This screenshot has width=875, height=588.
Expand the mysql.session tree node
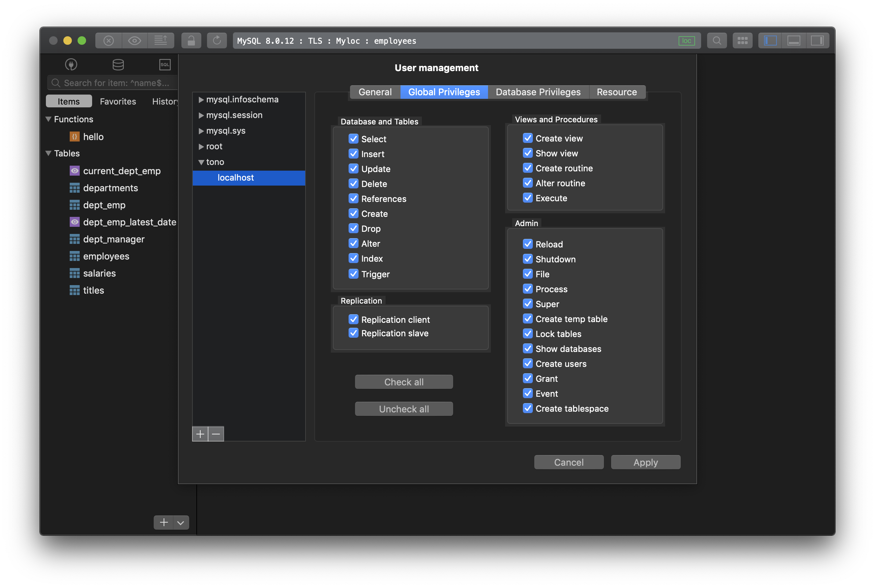point(200,115)
